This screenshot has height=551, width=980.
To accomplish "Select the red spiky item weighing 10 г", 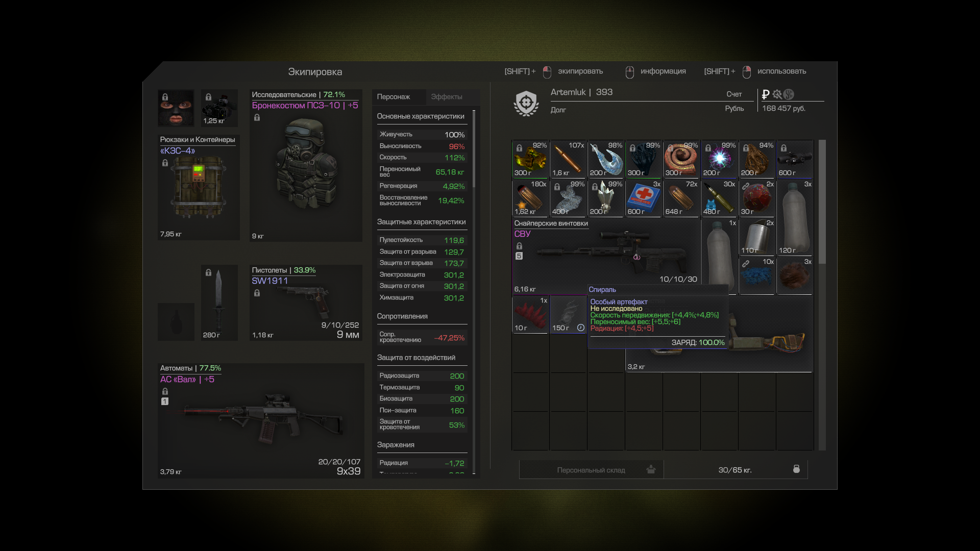I will [x=530, y=314].
